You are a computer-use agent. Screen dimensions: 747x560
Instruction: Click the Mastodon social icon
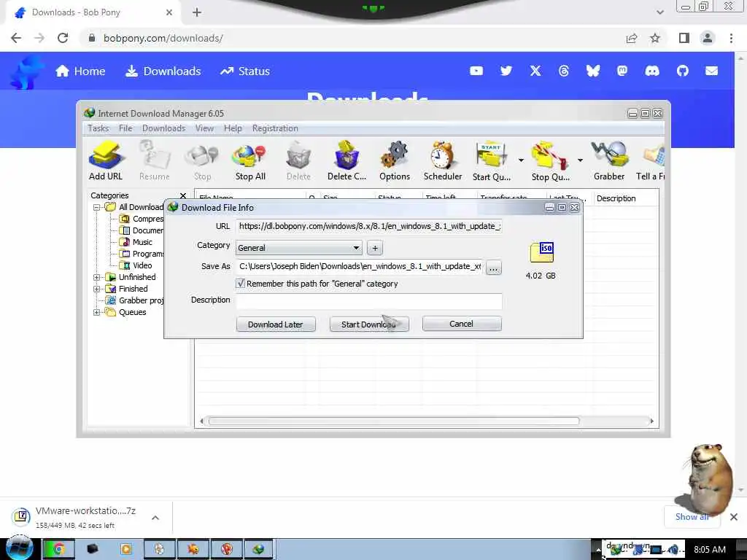(x=622, y=71)
